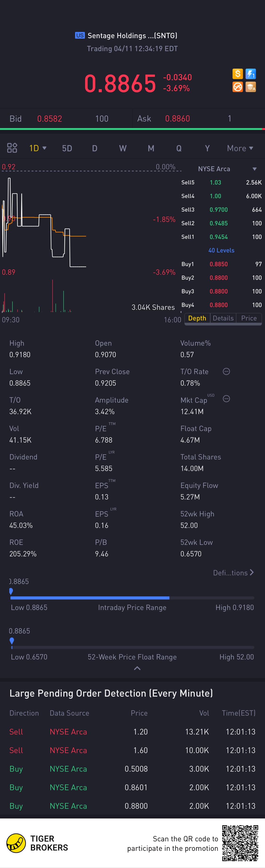
Task: Open the chart layout grid icon
Action: 12,148
